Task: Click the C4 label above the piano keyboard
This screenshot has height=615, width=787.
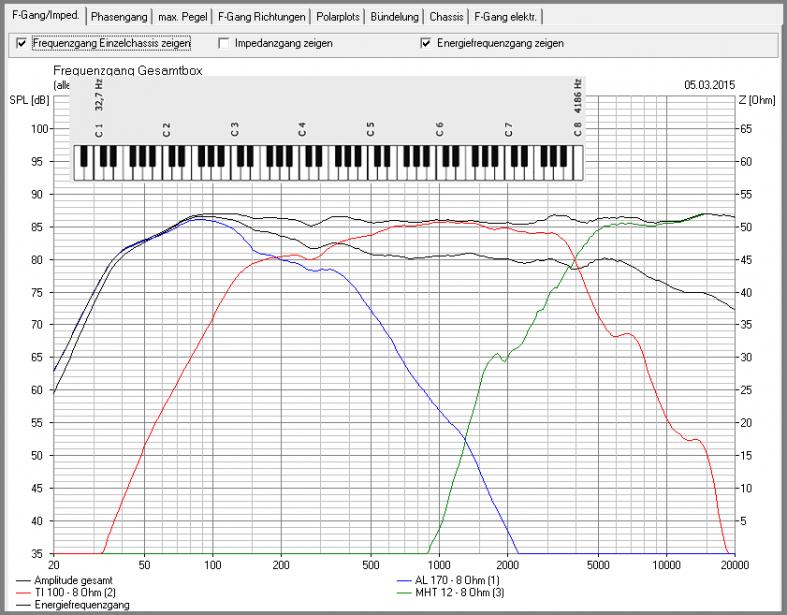Action: pyautogui.click(x=302, y=129)
